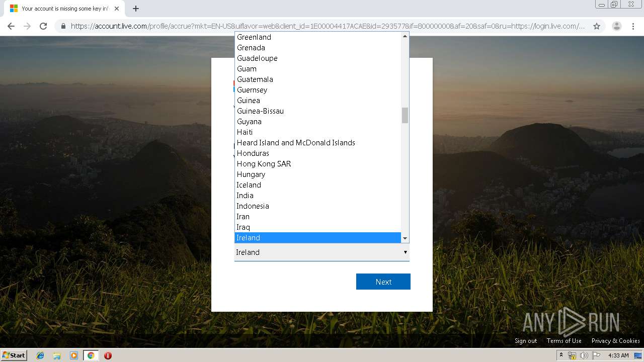Screen dimensions: 644x362
Task: Open Privacy & Cookies link
Action: click(616, 341)
